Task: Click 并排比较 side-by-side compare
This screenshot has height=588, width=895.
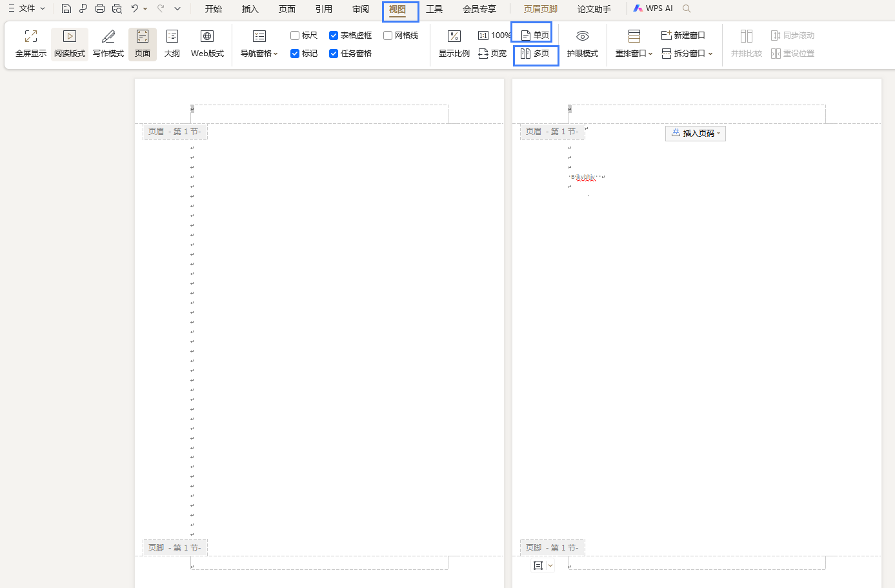Action: 747,44
